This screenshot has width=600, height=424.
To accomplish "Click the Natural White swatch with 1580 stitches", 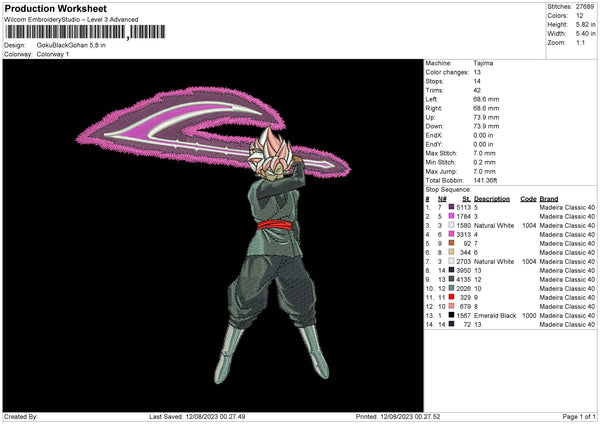I will point(452,225).
